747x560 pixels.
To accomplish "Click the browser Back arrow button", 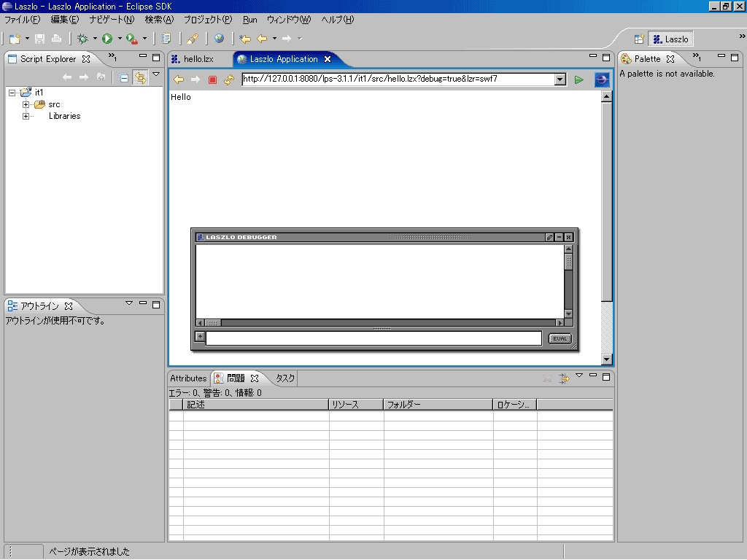I will point(179,79).
